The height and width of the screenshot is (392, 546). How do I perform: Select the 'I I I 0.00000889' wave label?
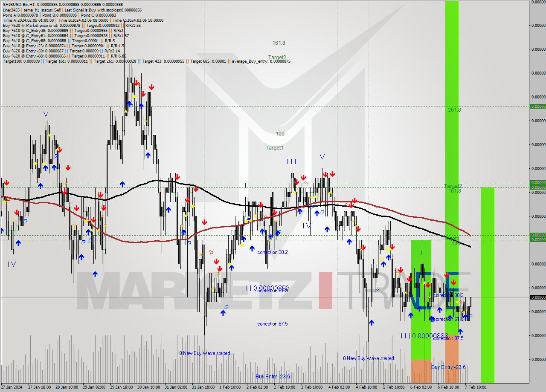pos(424,336)
